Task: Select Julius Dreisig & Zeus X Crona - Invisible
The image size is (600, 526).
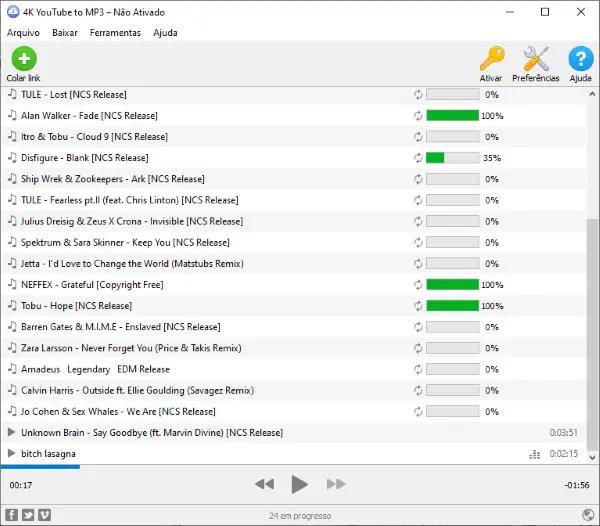Action: (294, 221)
